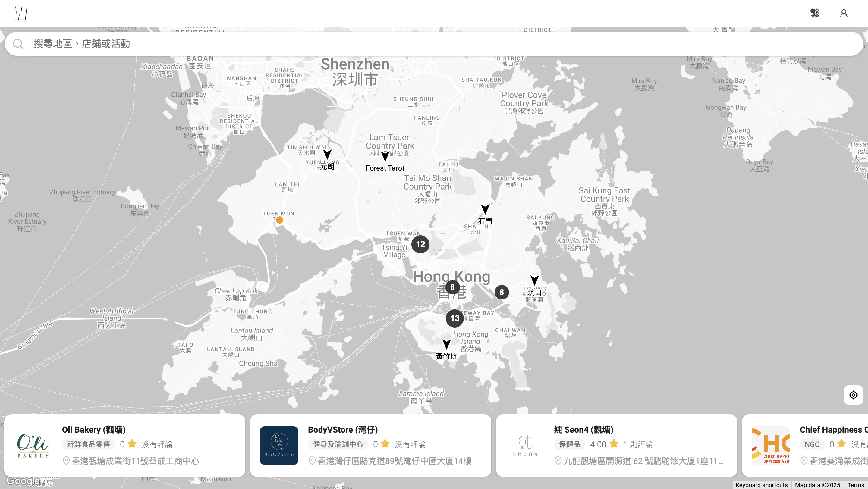The image size is (868, 489).
Task: Click Oli Bakery address 香港觀塘成業街11號
Action: click(135, 461)
